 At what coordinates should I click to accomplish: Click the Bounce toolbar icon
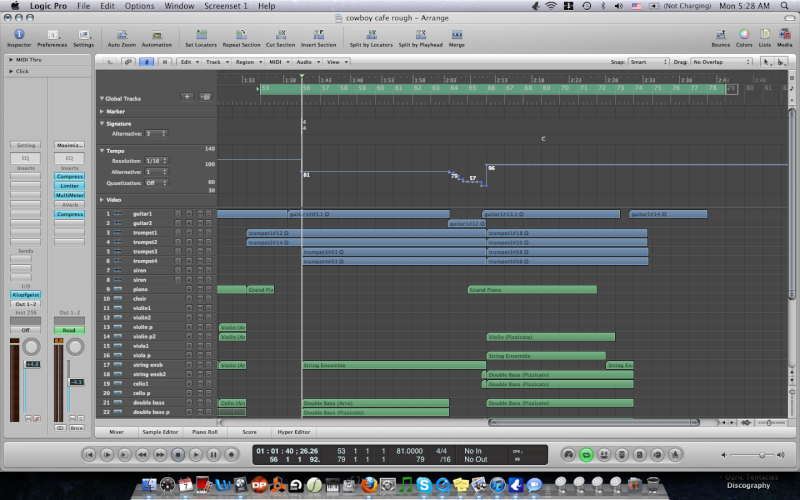click(x=721, y=35)
